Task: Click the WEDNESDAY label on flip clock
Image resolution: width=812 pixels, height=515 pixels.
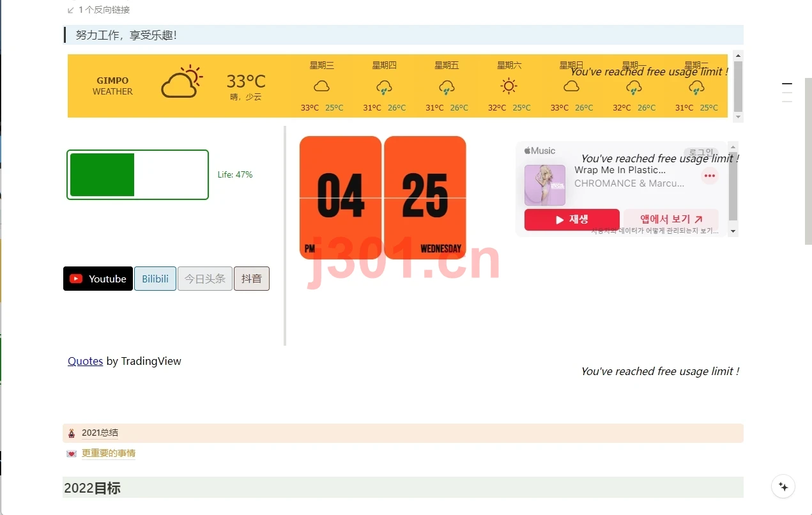Action: pos(441,249)
